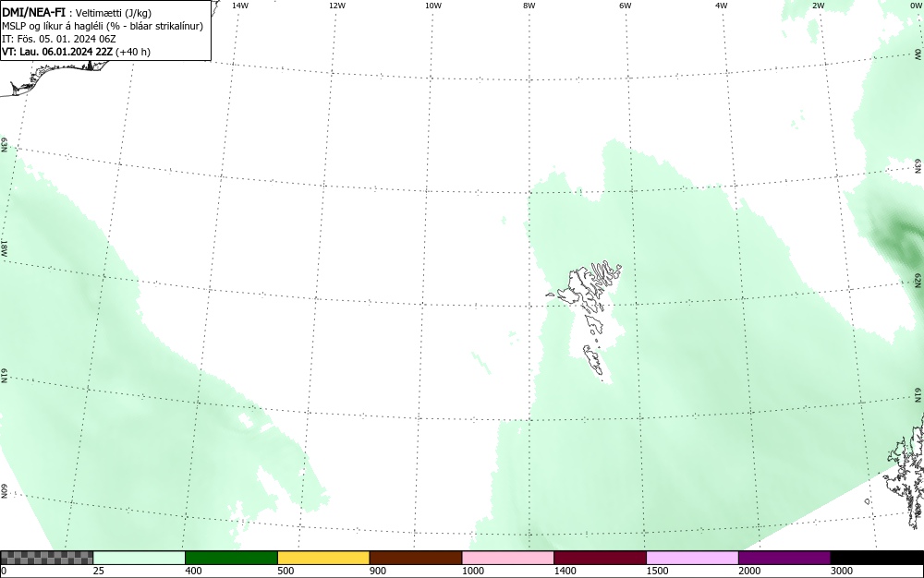Click the 6W longitude label
This screenshot has width=924, height=578.
(626, 6)
